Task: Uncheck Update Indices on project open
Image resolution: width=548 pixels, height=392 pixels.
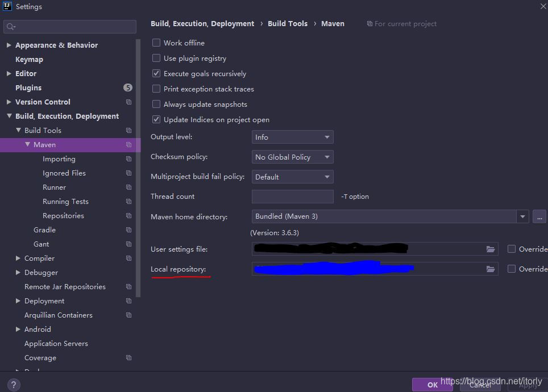Action: click(x=156, y=119)
